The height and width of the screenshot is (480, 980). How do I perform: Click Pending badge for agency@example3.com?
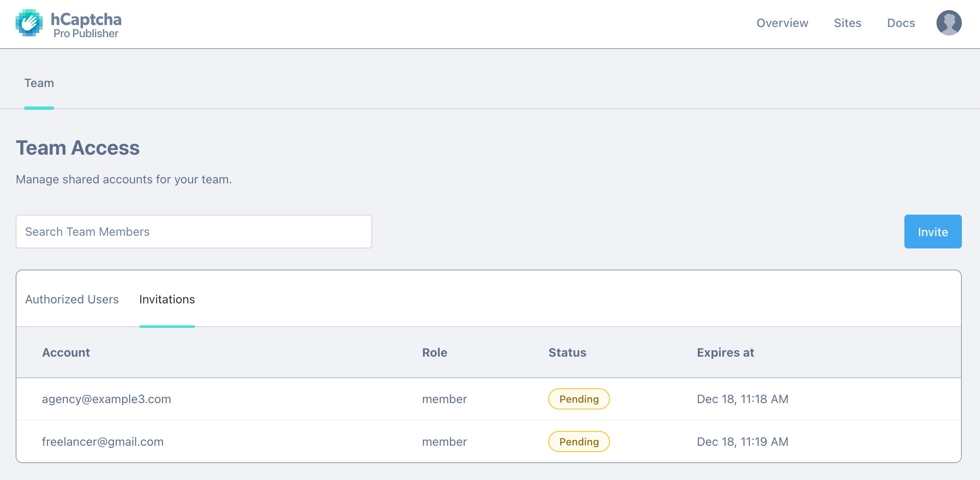(x=579, y=399)
